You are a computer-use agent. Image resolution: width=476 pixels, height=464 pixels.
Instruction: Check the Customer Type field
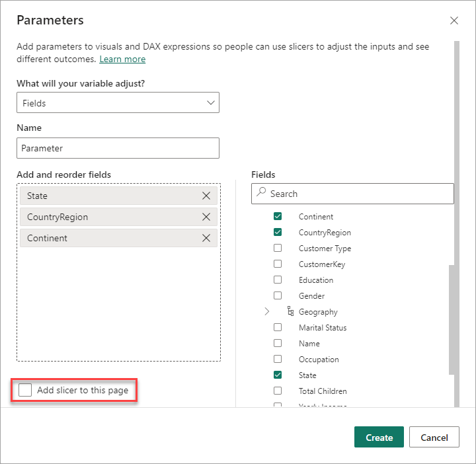click(278, 248)
